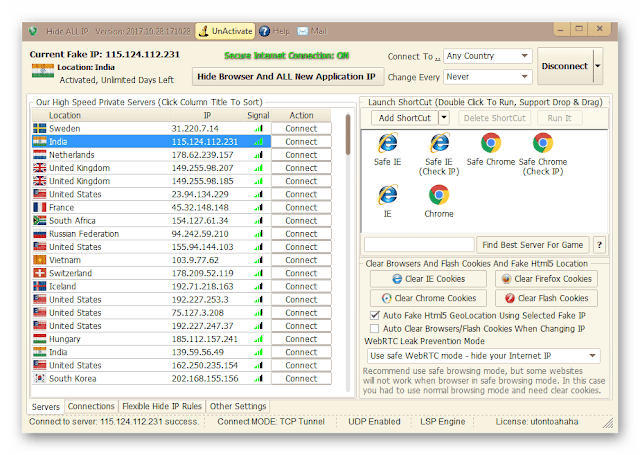The height and width of the screenshot is (455, 640).
Task: Click the window resize grip corner
Action: [608, 423]
